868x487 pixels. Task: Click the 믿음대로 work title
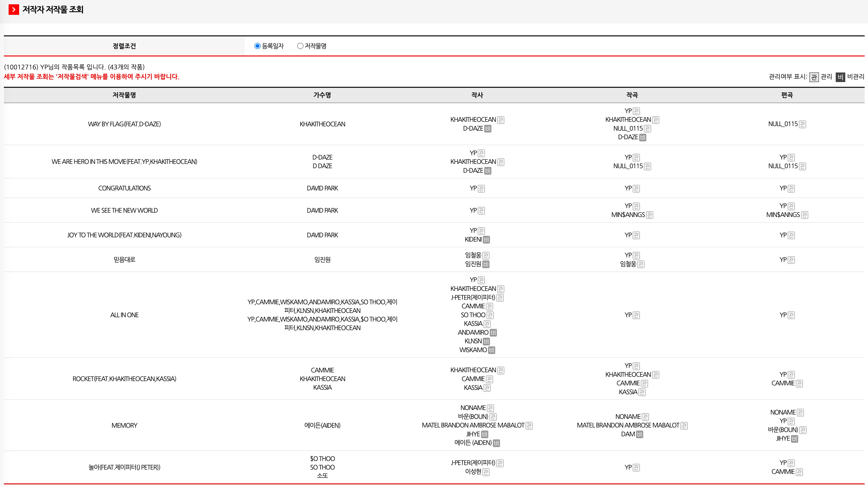point(124,260)
